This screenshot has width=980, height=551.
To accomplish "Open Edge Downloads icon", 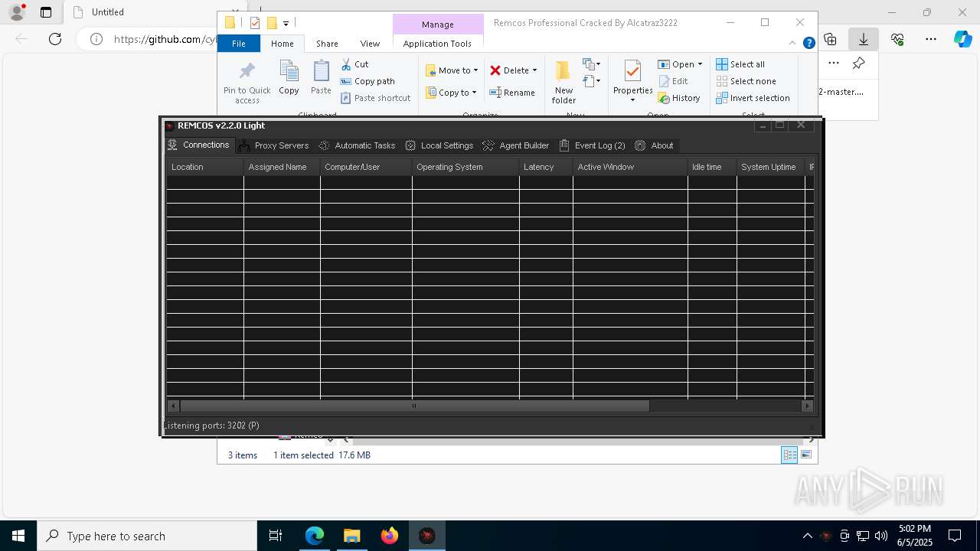I will (x=864, y=39).
